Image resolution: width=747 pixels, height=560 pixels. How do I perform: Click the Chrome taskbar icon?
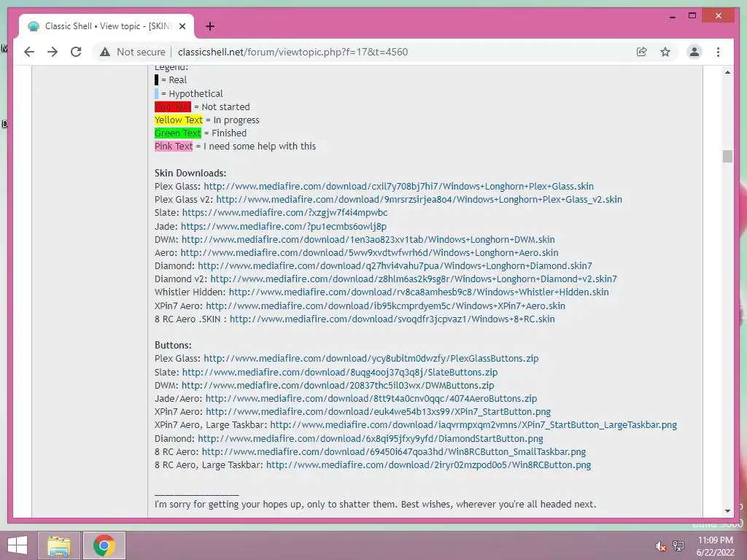(104, 545)
